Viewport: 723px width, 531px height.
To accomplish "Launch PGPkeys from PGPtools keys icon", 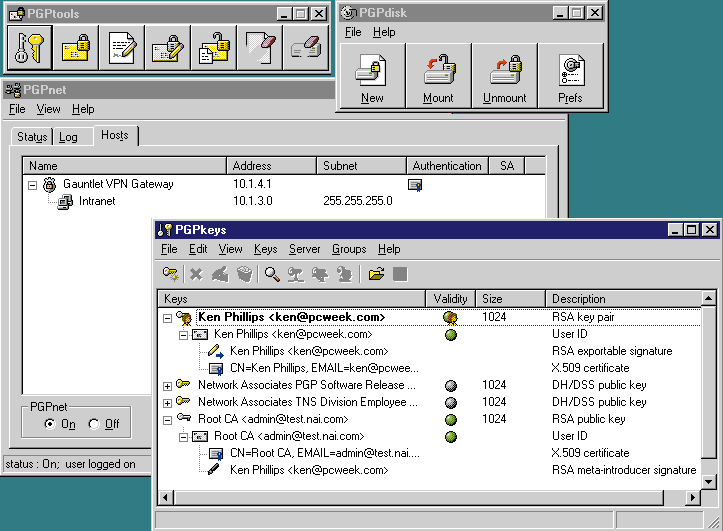I will click(x=30, y=48).
